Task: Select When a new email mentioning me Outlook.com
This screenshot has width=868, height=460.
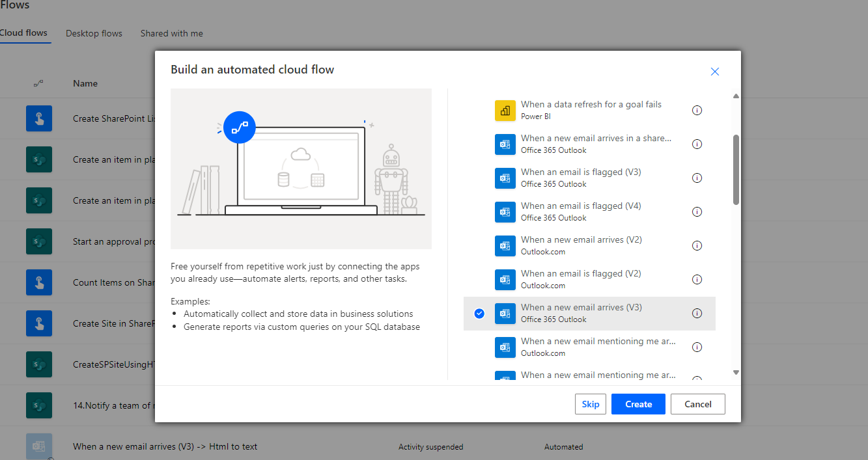Action: coord(589,347)
